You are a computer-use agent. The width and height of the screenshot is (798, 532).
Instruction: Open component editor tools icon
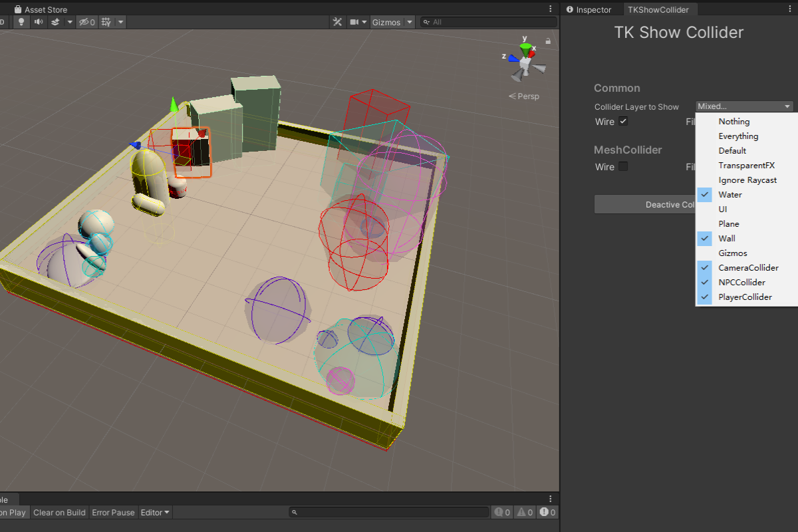tap(337, 22)
